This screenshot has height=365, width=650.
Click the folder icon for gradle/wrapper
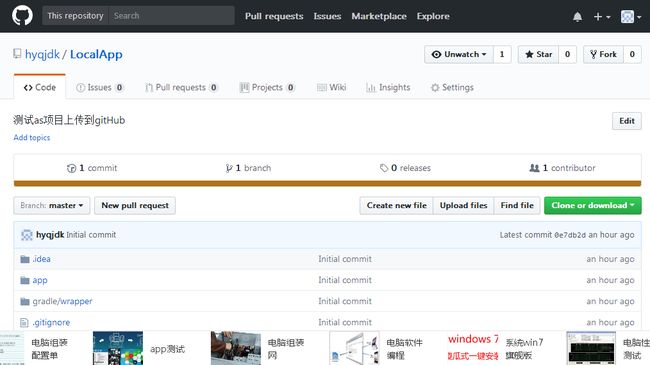point(25,302)
